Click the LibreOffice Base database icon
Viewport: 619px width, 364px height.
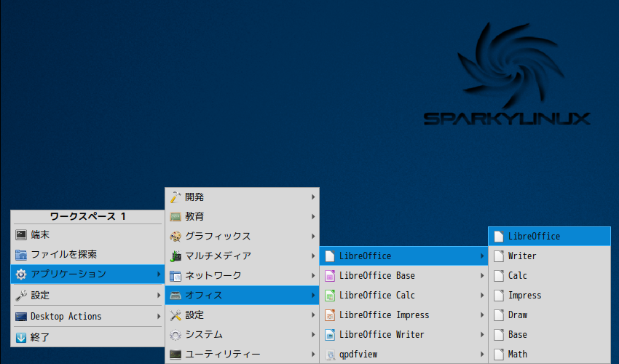coord(330,276)
